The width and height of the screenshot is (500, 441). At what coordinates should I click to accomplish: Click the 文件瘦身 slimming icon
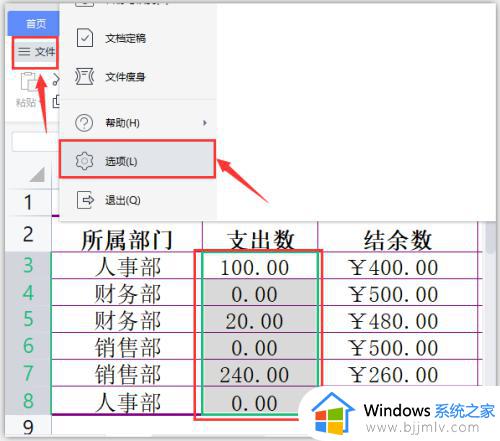(85, 77)
